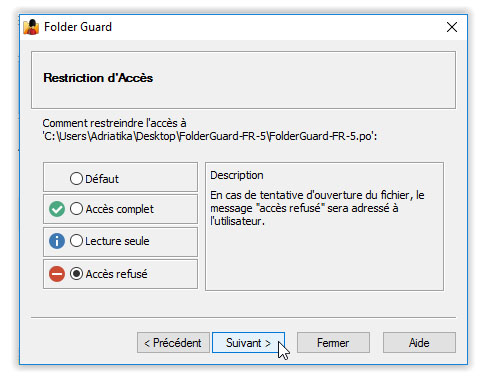Continue with the Suivant button
Image resolution: width=495 pixels, height=384 pixels.
pyautogui.click(x=248, y=343)
